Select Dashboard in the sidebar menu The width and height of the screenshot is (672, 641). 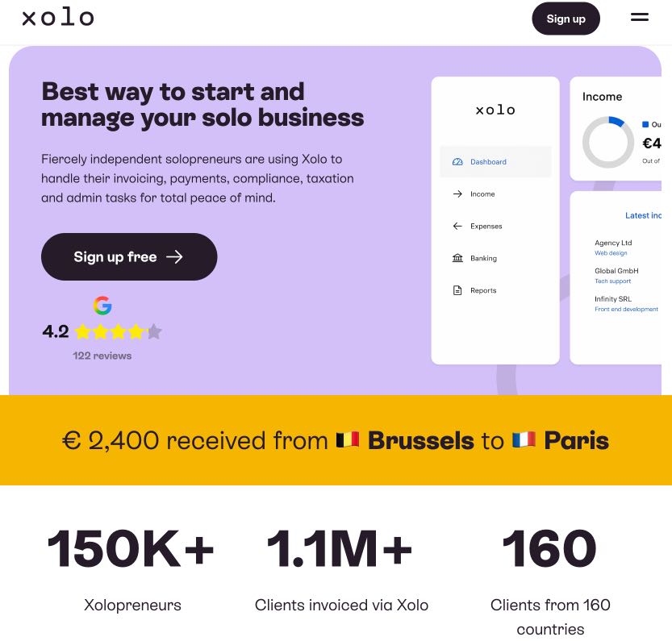click(488, 162)
